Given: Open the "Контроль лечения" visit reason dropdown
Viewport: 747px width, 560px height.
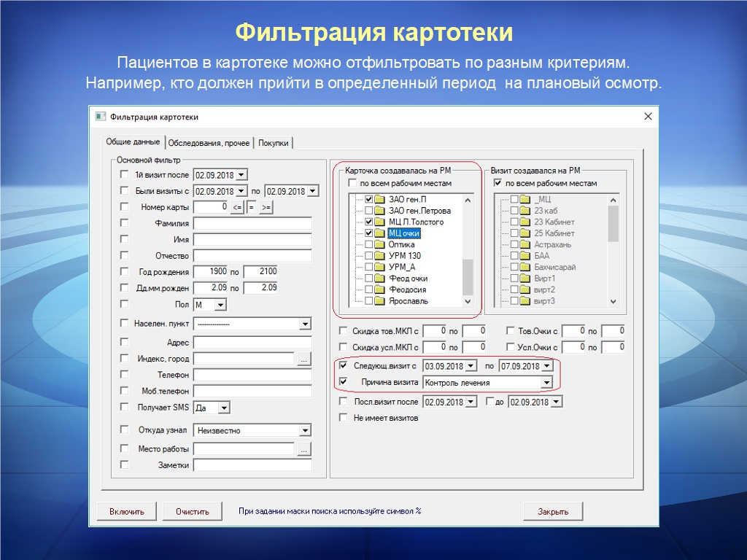Looking at the screenshot, I should click(546, 383).
